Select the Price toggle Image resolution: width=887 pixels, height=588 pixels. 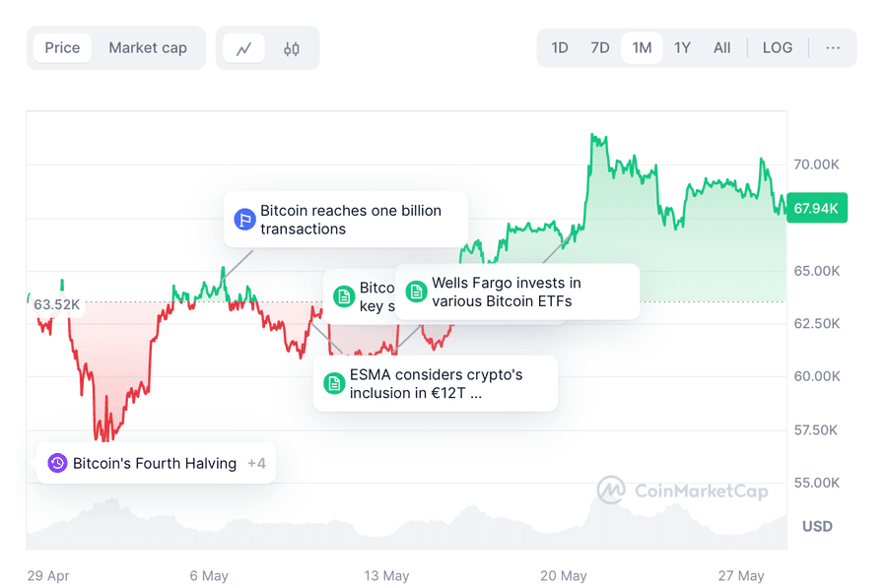[x=62, y=47]
